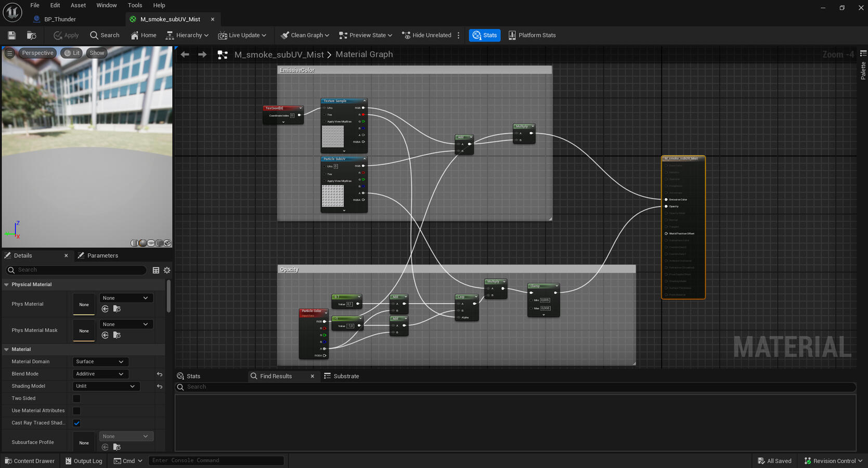Collapse the Physical Material section
This screenshot has height=468, width=868.
click(7, 285)
